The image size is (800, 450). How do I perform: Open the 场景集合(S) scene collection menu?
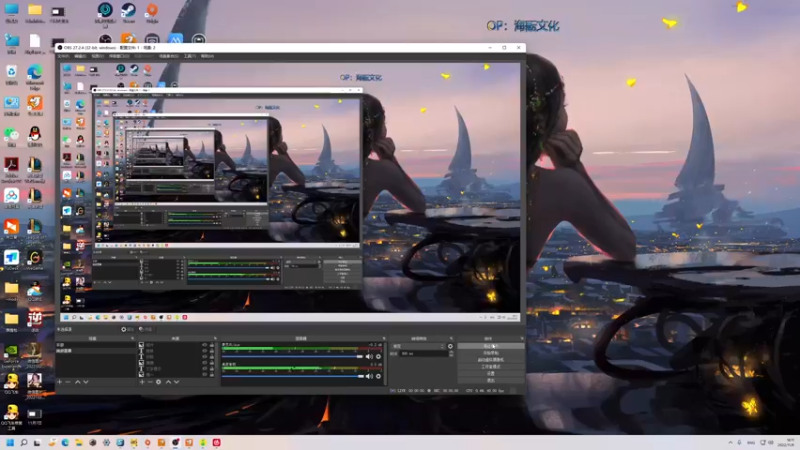tap(169, 56)
